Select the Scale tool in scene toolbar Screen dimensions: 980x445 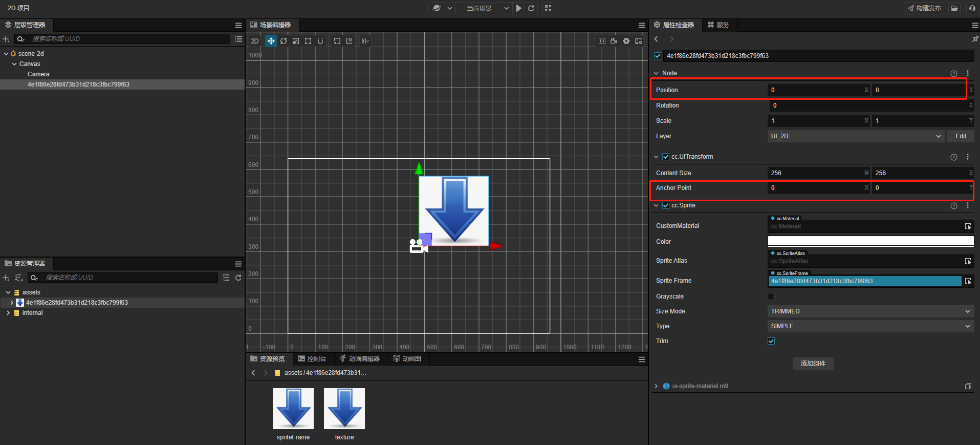296,41
